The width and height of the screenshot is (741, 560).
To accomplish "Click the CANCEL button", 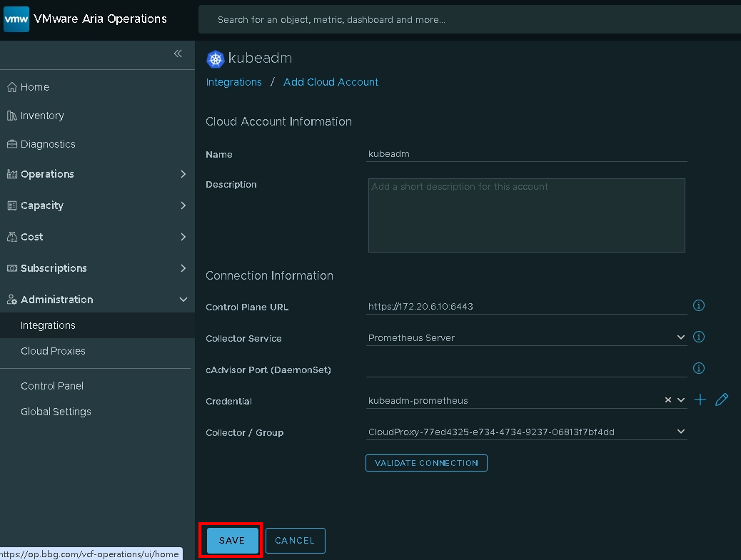I will 296,540.
